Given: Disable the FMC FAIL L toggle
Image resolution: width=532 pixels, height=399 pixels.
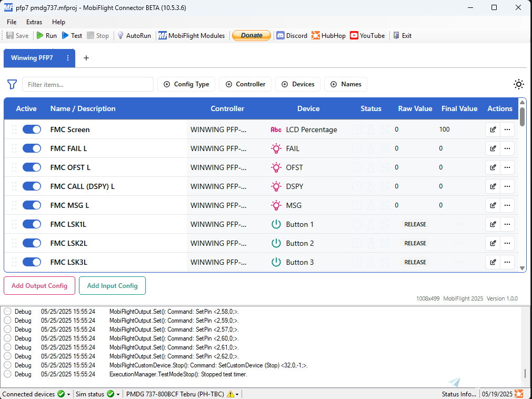Looking at the screenshot, I should [x=32, y=148].
